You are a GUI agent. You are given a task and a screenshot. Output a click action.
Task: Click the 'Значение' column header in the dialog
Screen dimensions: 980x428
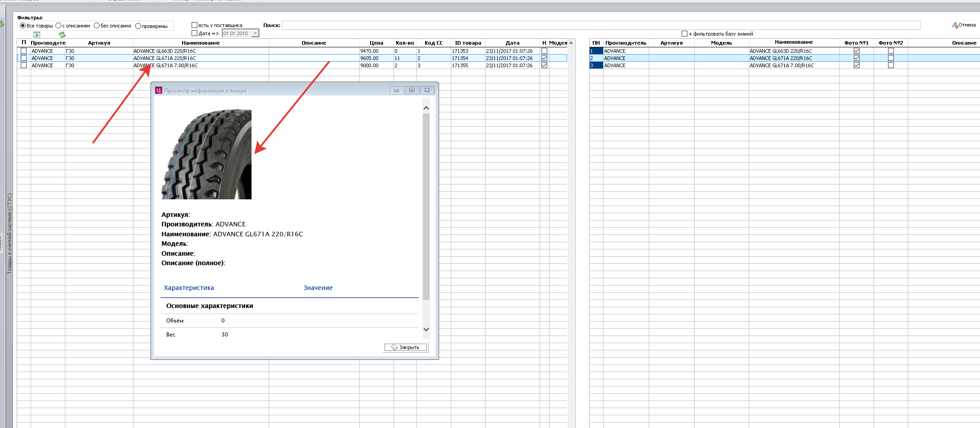coord(318,288)
